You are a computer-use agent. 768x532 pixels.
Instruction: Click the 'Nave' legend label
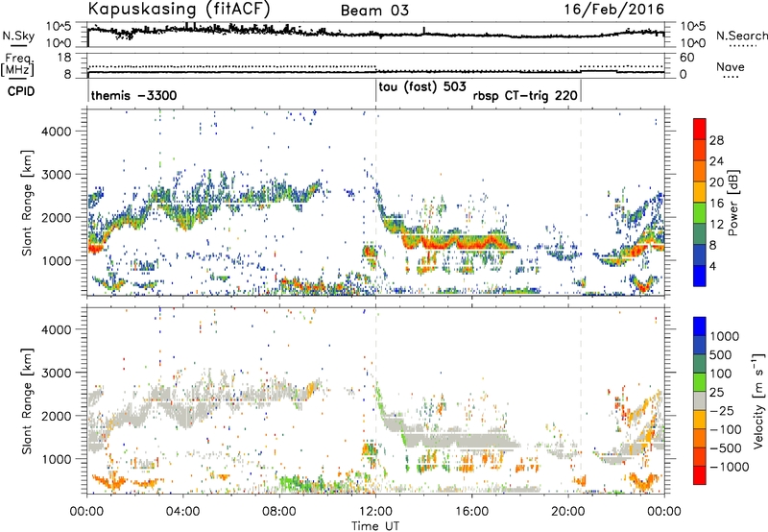[731, 67]
